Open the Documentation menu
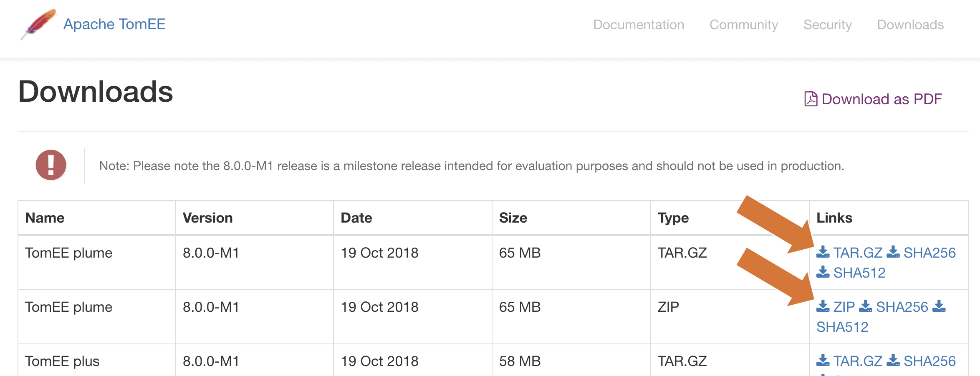Image resolution: width=980 pixels, height=376 pixels. [x=639, y=25]
